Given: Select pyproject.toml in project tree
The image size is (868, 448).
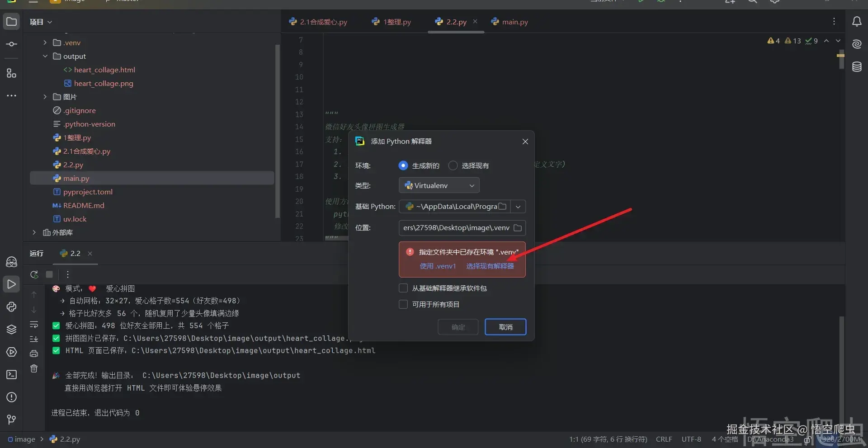Looking at the screenshot, I should point(88,192).
